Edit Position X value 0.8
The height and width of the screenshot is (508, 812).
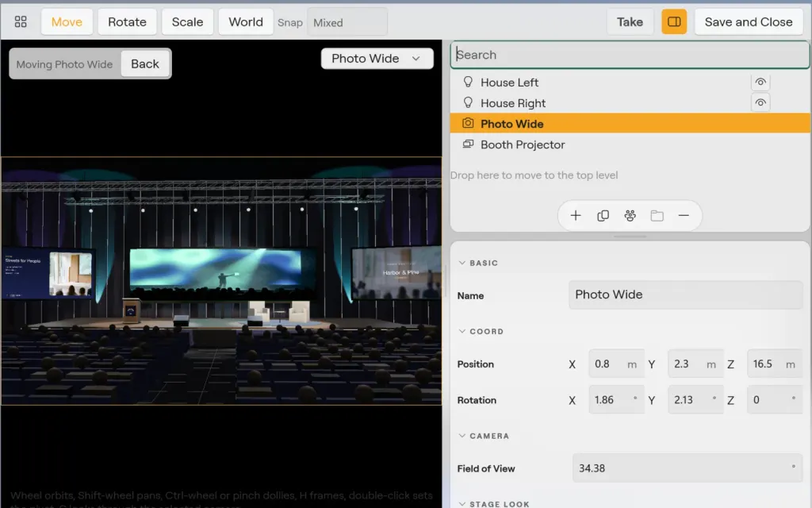coord(616,364)
